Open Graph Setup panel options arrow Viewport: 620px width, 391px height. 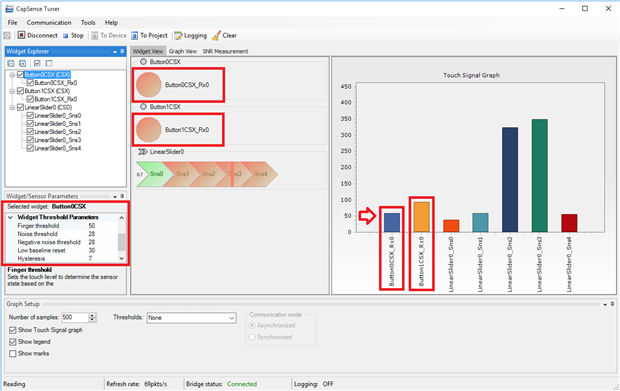[x=605, y=304]
